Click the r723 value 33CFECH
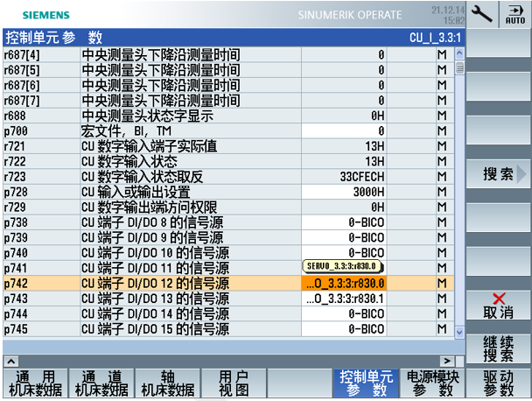The image size is (532, 401). tap(362, 177)
